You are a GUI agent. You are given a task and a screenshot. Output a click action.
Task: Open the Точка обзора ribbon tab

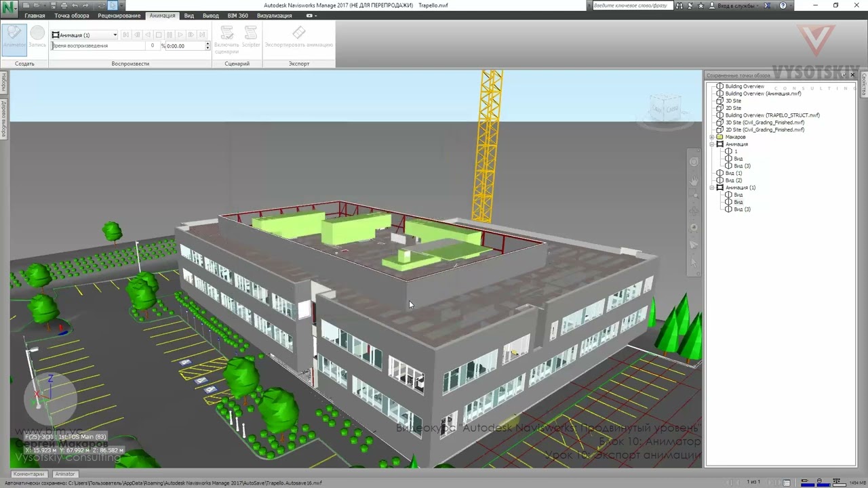[71, 16]
